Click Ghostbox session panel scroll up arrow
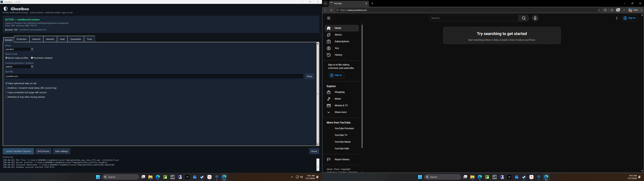The height and width of the screenshot is (181, 644). click(317, 44)
